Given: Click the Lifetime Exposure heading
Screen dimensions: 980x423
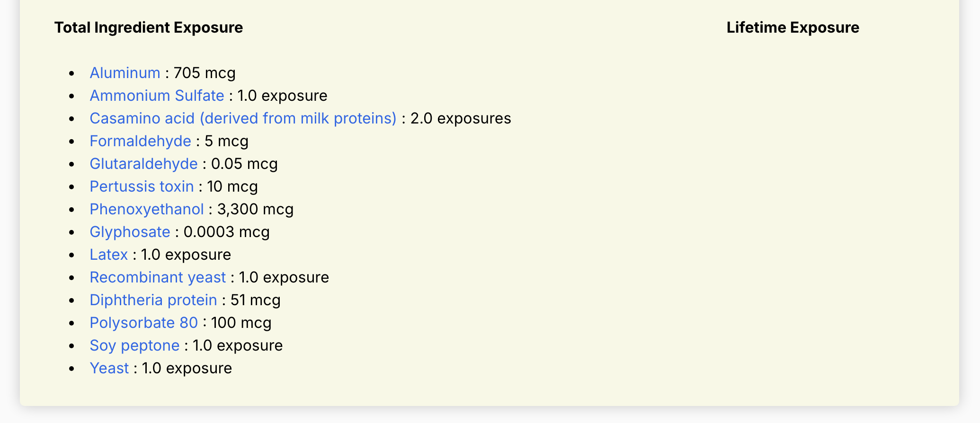Looking at the screenshot, I should [793, 27].
